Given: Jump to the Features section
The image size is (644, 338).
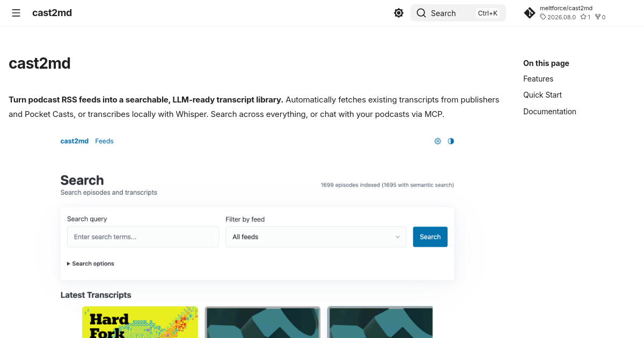Looking at the screenshot, I should (x=538, y=79).
